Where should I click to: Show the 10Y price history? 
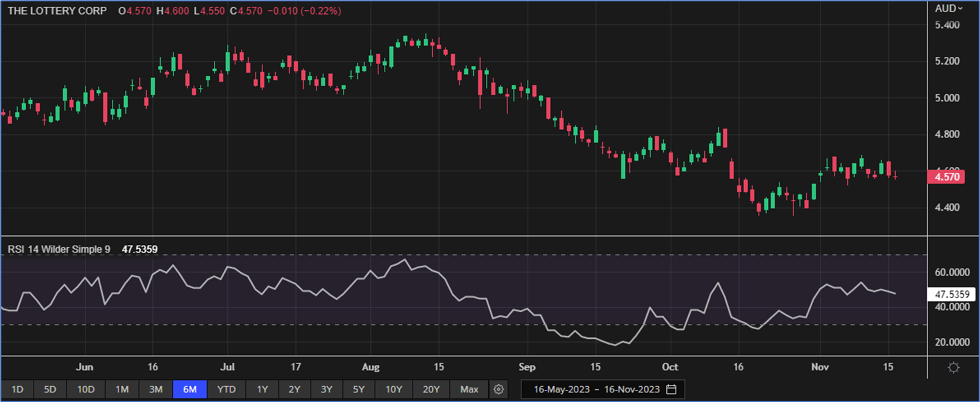(x=394, y=389)
